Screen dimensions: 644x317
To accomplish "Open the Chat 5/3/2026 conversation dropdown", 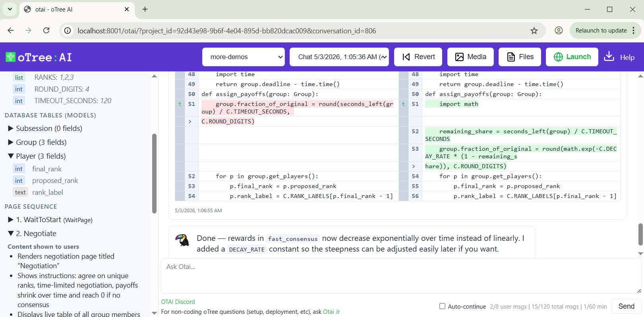I will tap(339, 57).
